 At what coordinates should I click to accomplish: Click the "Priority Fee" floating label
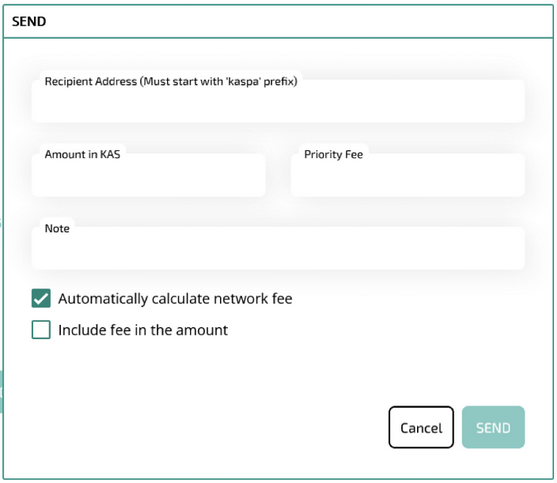point(334,154)
